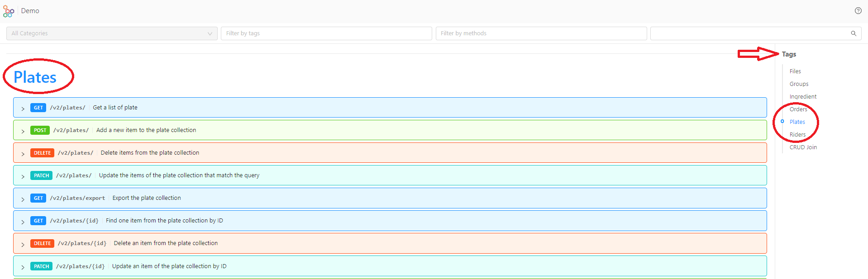
Task: Open the All Categories dropdown
Action: (111, 33)
